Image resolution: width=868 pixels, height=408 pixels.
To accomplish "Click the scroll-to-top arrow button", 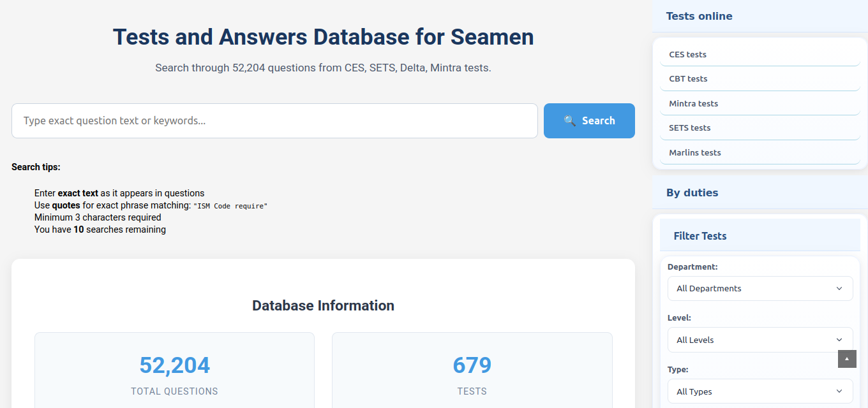I will point(846,359).
